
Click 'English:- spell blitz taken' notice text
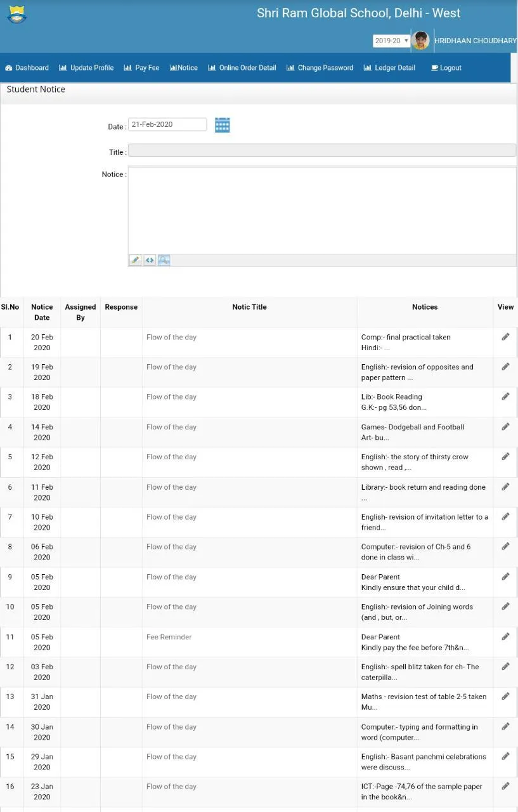[x=420, y=667]
